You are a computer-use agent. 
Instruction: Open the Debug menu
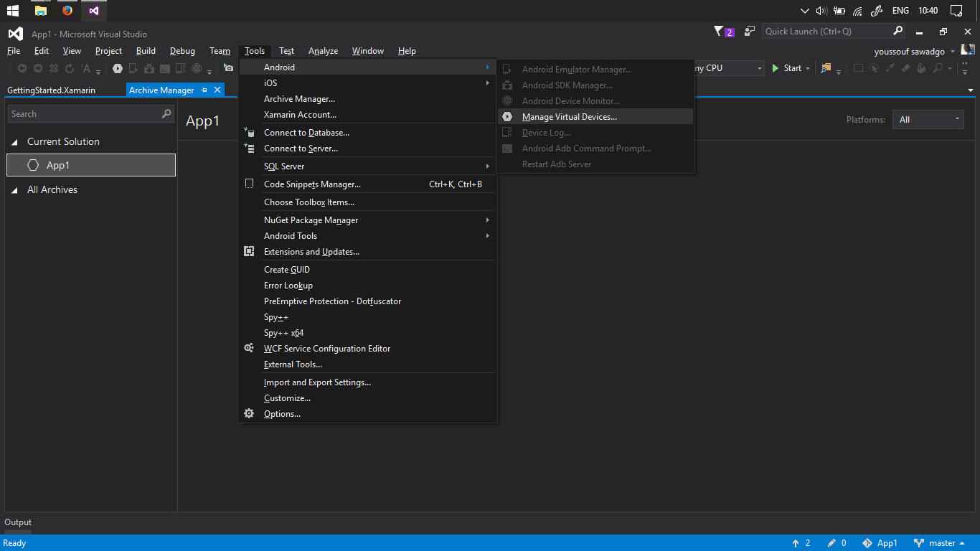182,51
